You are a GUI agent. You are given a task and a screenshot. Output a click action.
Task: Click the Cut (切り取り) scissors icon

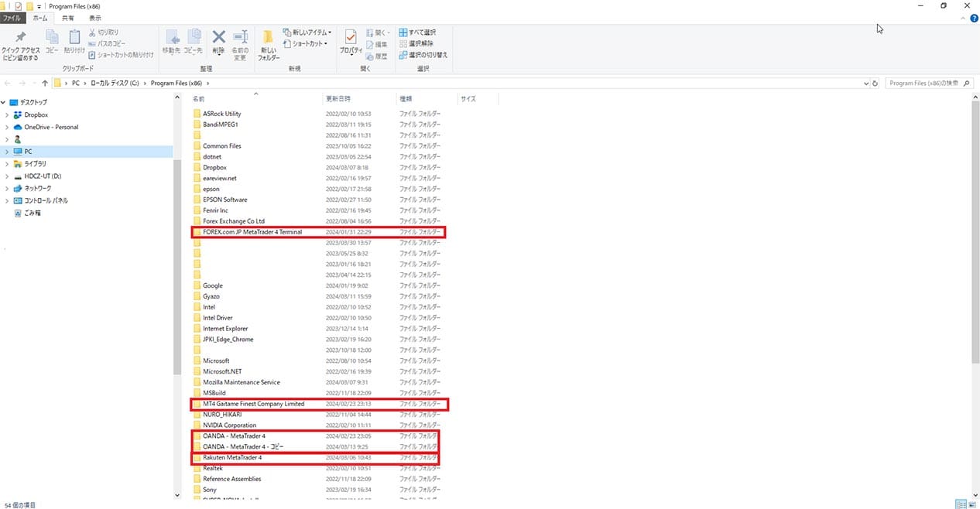coord(92,32)
